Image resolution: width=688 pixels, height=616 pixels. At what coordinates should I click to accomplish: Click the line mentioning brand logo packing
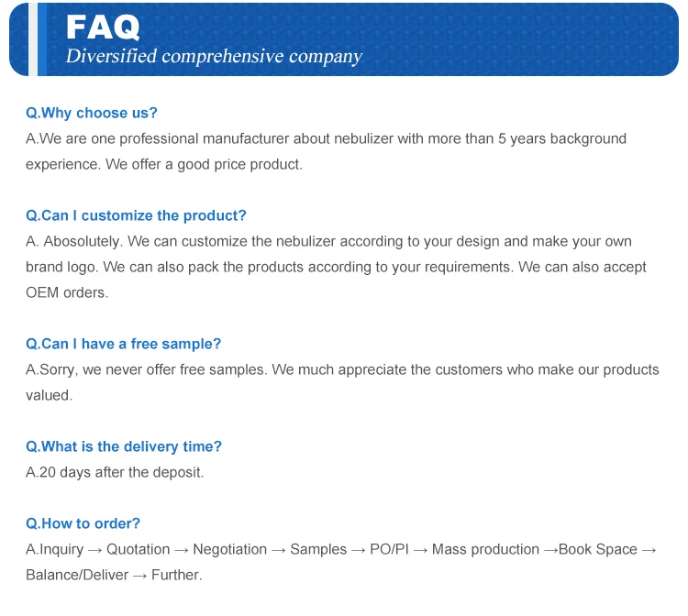coord(336,268)
